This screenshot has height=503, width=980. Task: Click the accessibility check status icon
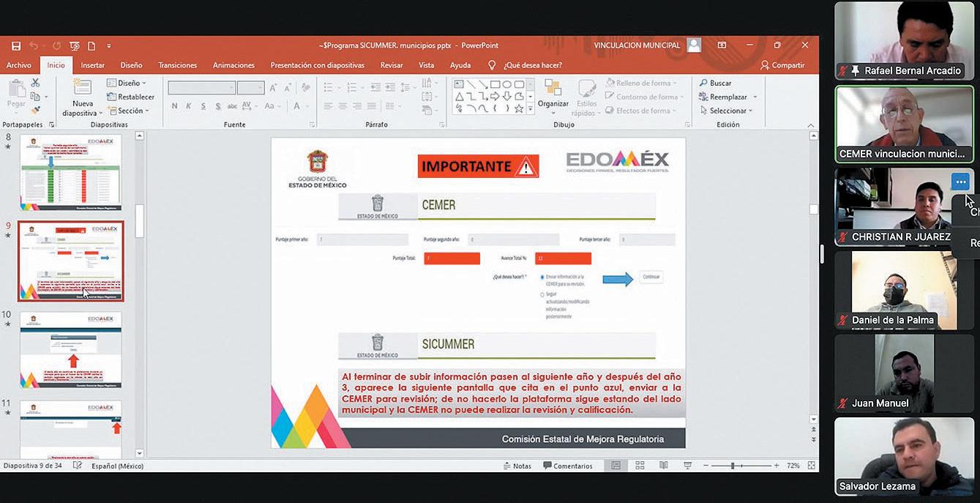tap(77, 466)
